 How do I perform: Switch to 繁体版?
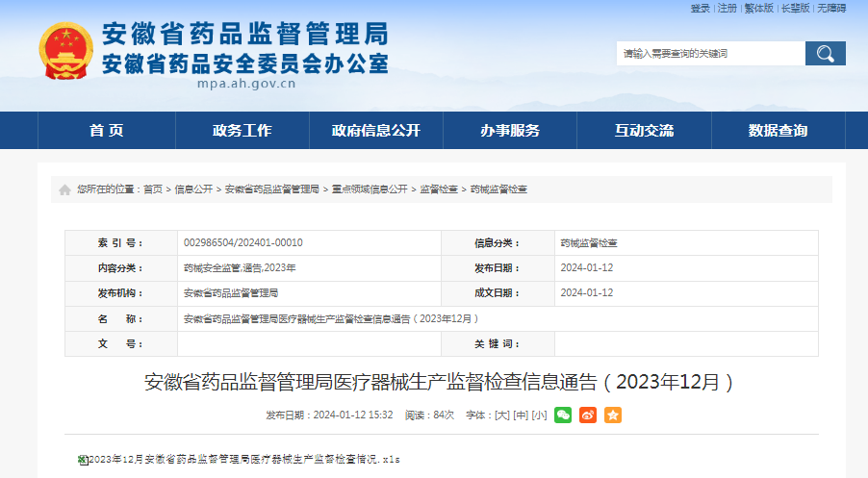pyautogui.click(x=758, y=9)
